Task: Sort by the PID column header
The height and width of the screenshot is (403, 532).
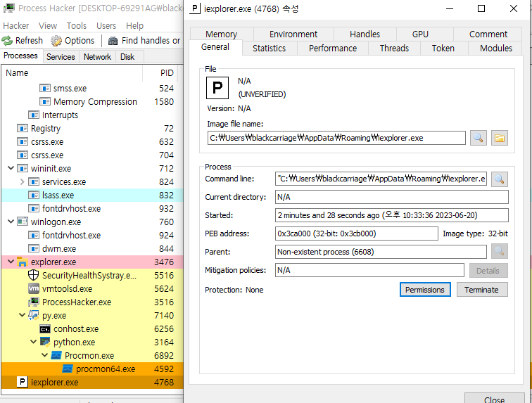Action: point(160,73)
